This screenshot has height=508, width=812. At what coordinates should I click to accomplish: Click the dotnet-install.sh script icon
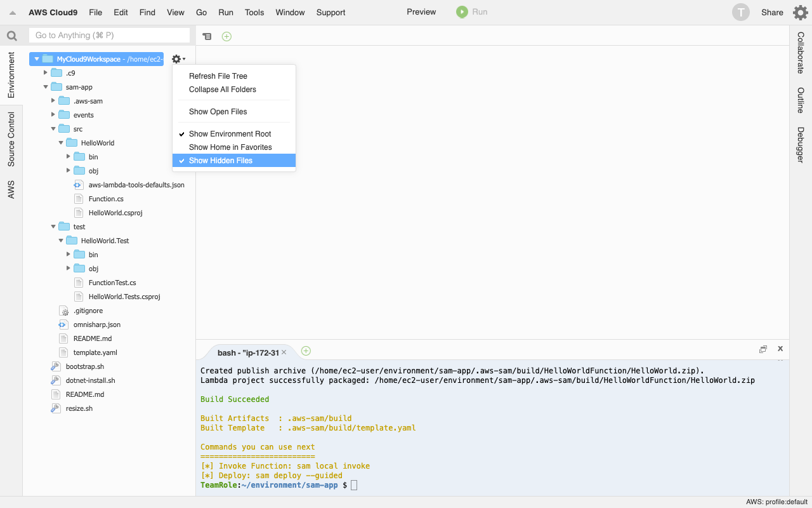(x=55, y=380)
